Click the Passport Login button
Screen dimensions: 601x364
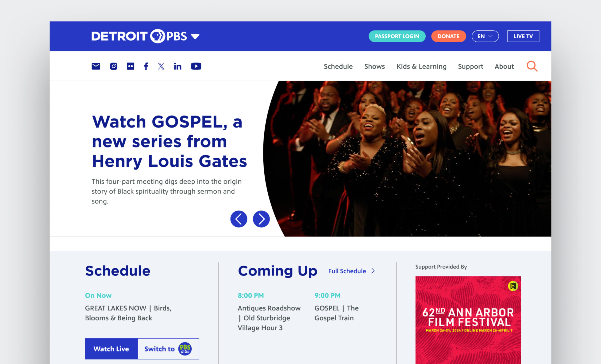tap(397, 36)
